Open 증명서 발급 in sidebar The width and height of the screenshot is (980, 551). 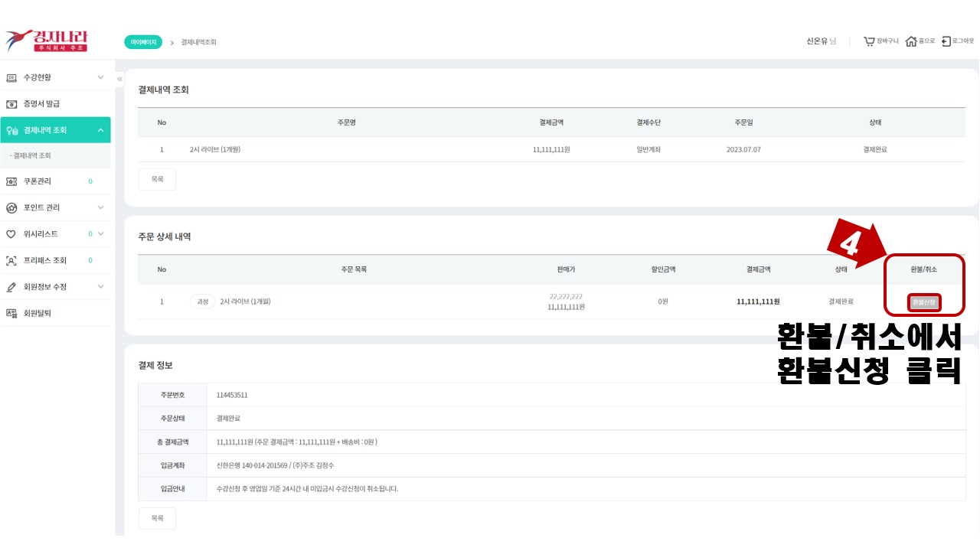tap(41, 103)
